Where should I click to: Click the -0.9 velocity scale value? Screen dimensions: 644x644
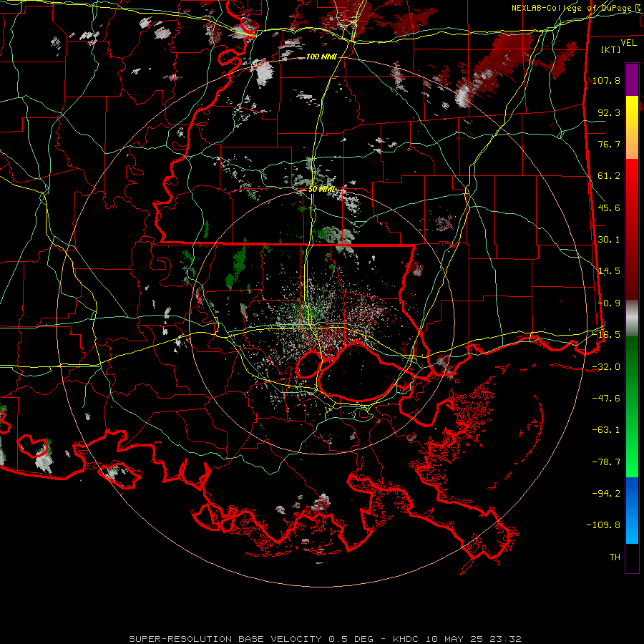click(x=609, y=303)
